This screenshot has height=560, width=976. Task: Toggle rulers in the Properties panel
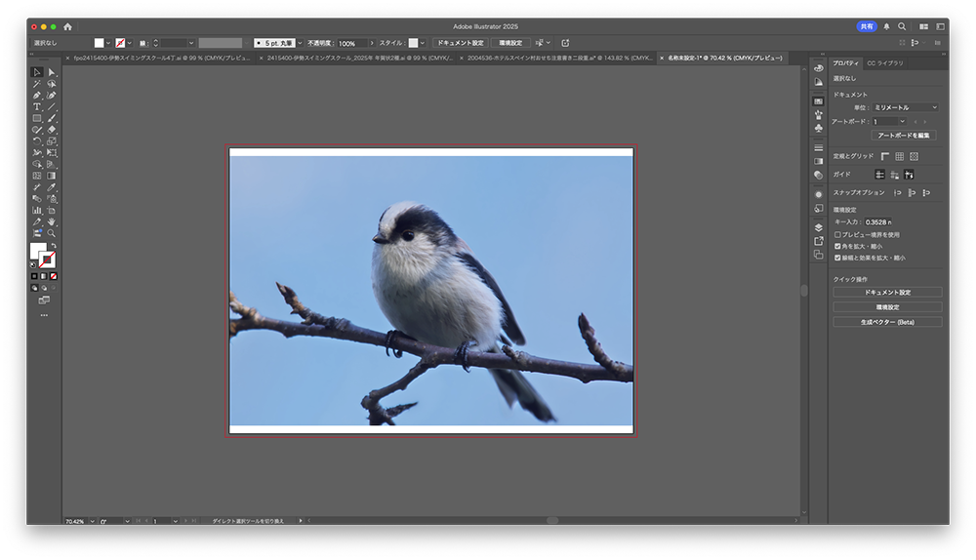click(885, 156)
